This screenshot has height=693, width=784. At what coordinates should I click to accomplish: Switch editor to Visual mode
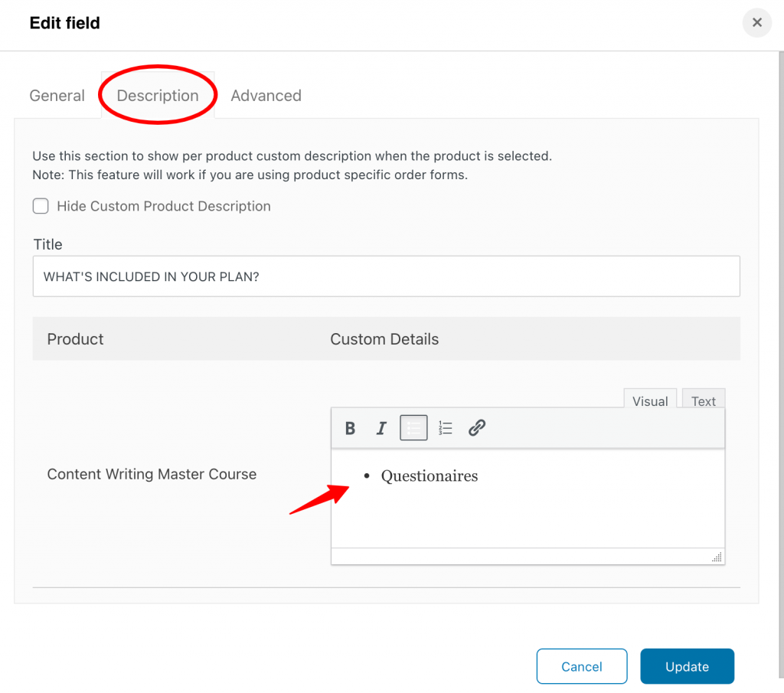pos(650,400)
